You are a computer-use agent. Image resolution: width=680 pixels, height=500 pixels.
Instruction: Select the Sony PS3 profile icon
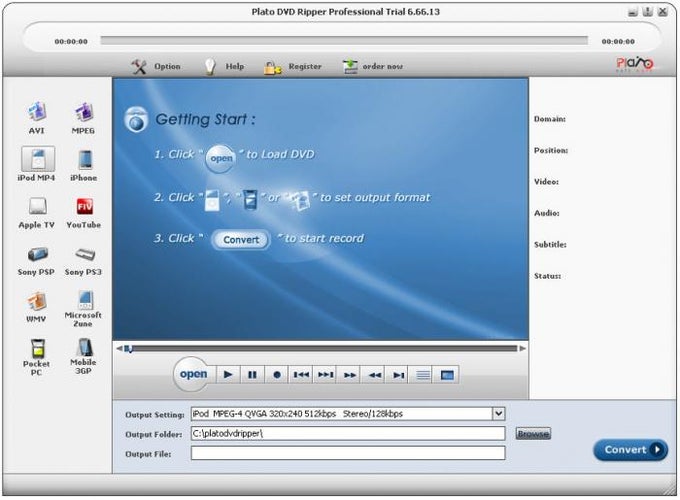[85, 254]
